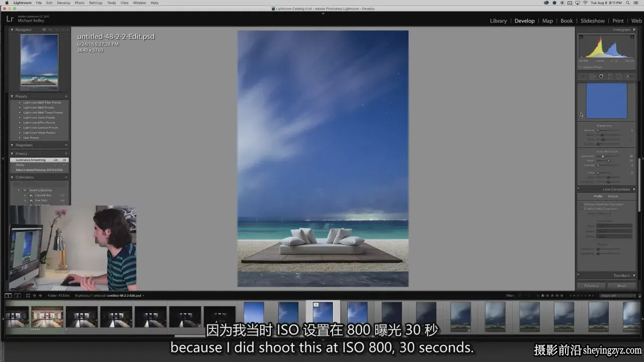The width and height of the screenshot is (644, 362).
Task: Collapse the Navigator panel
Action: coord(12,30)
